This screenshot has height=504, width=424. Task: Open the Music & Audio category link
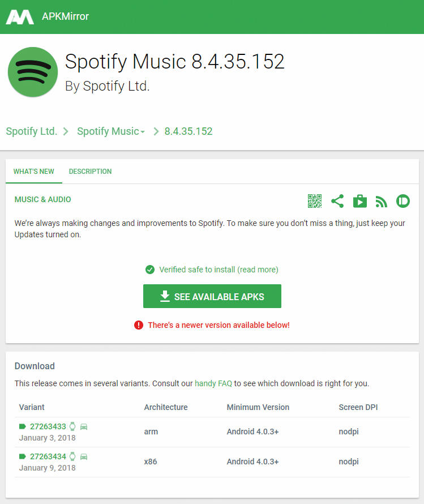click(42, 199)
